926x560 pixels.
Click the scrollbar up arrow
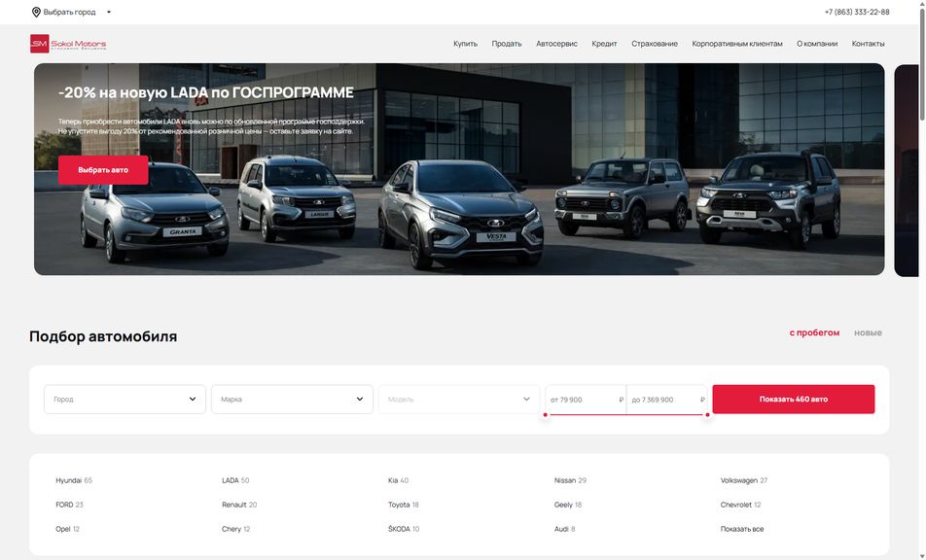coord(921,4)
